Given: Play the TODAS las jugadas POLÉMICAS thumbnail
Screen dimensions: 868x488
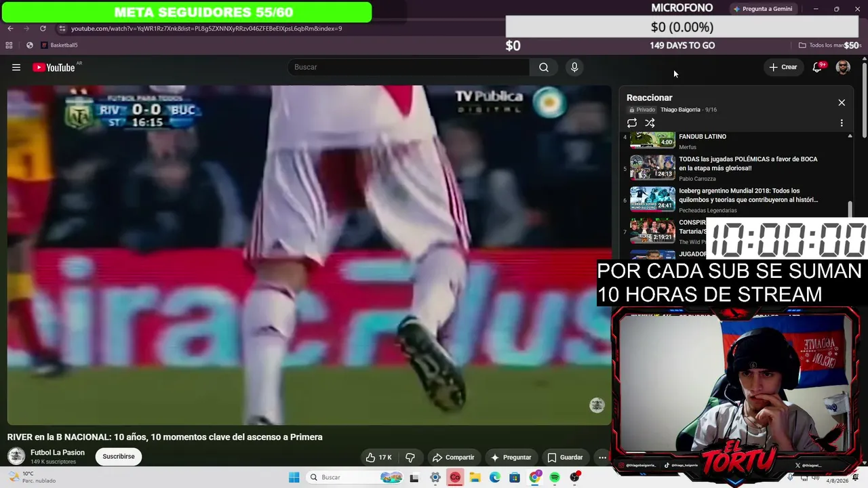Looking at the screenshot, I should 652,167.
